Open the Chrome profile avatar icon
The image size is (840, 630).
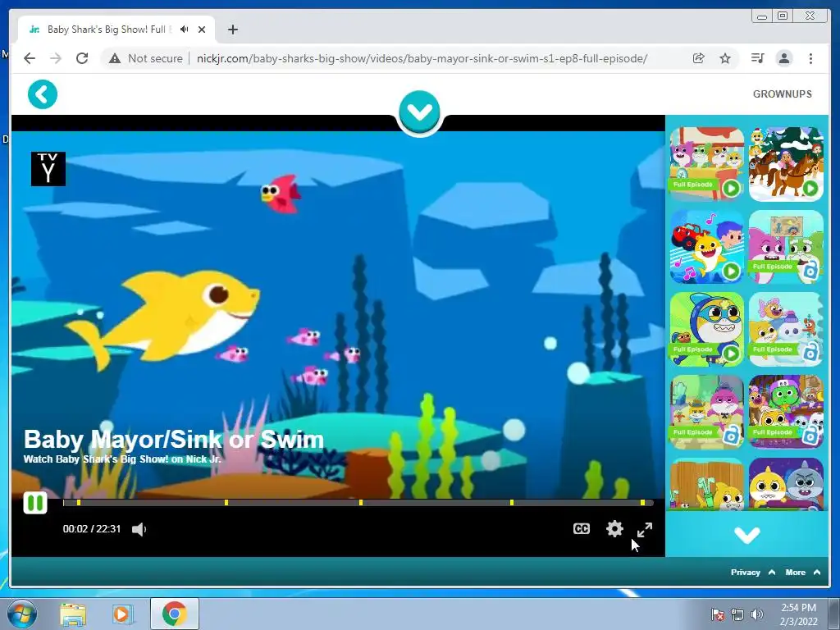783,58
